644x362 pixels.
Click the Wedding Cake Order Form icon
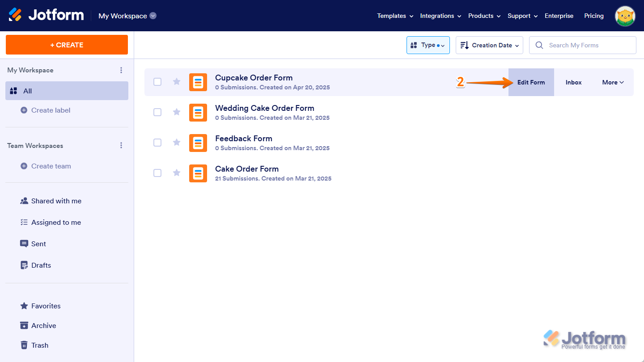(198, 113)
